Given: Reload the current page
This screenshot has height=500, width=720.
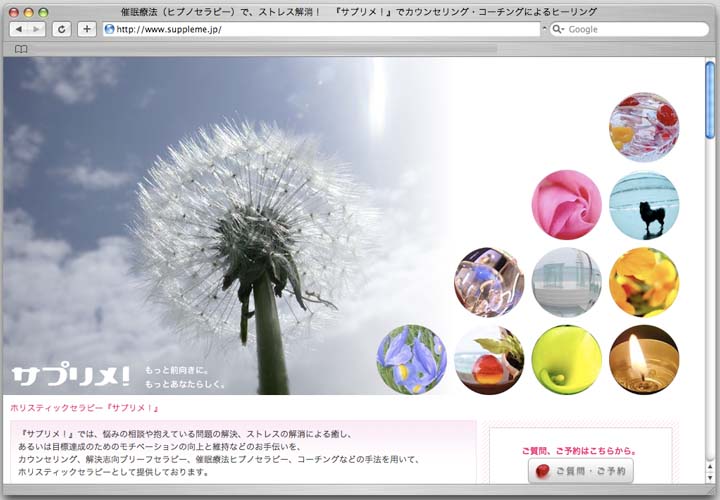Looking at the screenshot, I should click(62, 29).
